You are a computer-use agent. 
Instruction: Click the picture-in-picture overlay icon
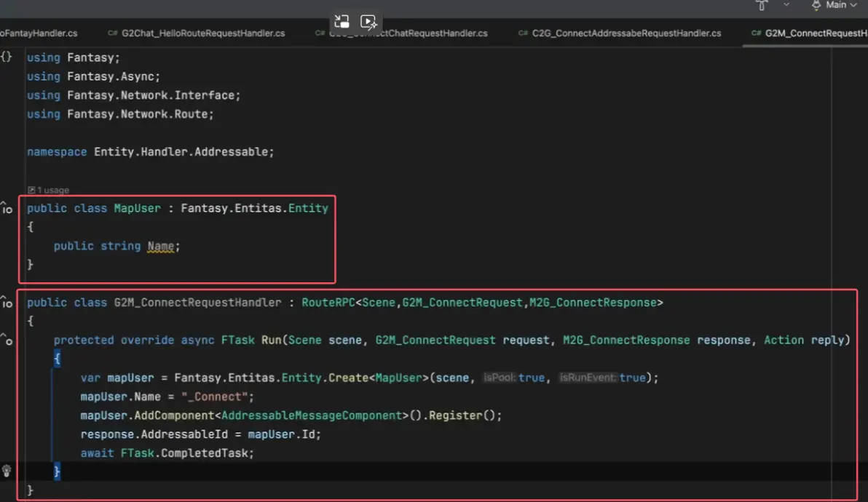tap(342, 22)
